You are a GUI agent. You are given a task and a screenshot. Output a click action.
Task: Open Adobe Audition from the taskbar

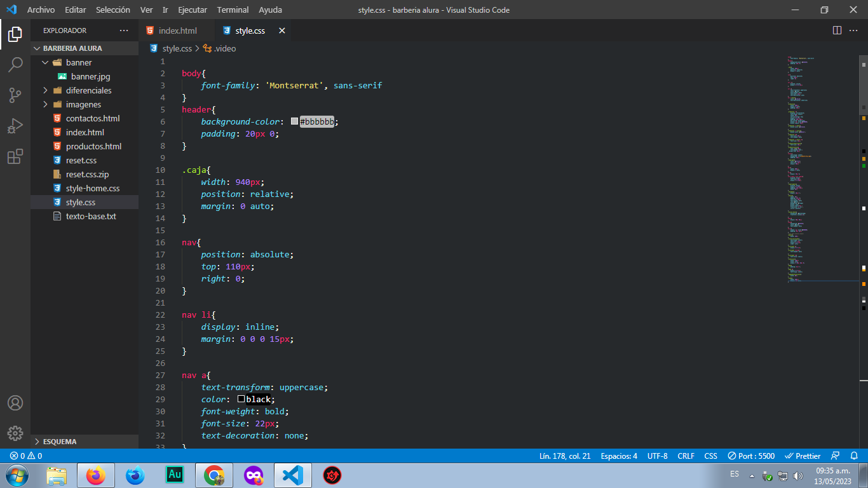pos(175,475)
